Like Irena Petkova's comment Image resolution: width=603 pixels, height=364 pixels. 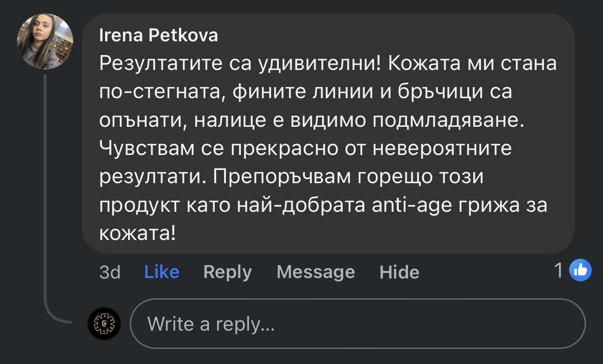point(162,272)
